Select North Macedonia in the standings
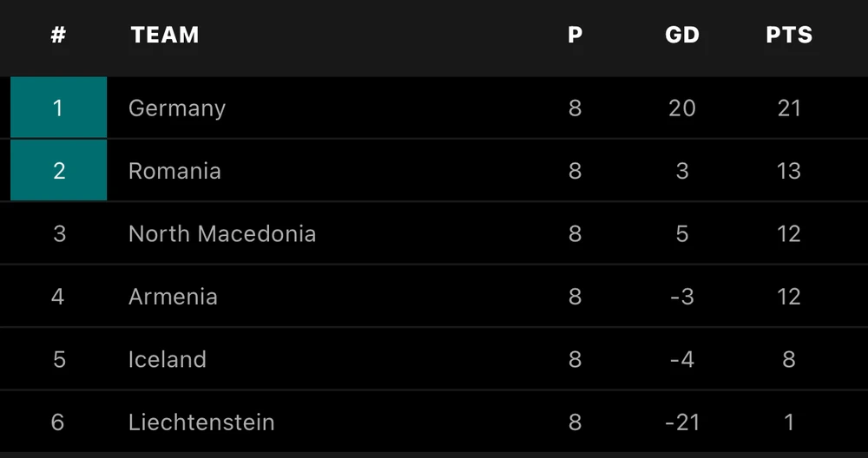The width and height of the screenshot is (868, 458). pyautogui.click(x=222, y=233)
